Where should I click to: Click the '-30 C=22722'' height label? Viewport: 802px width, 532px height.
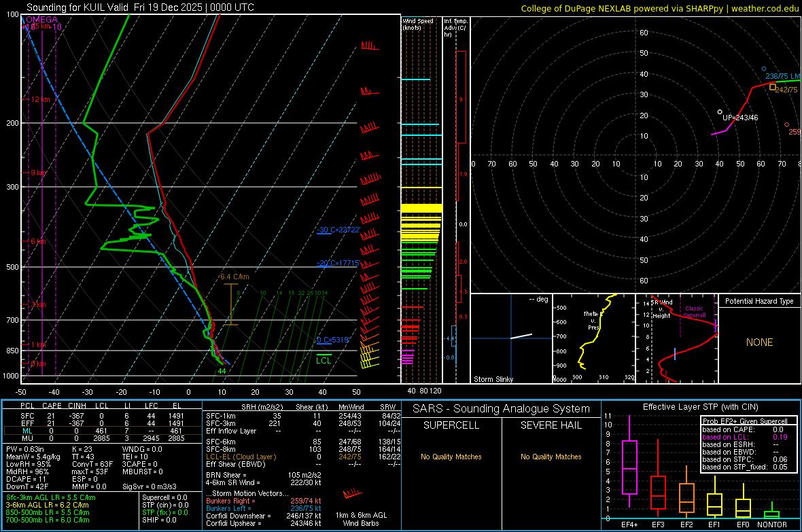pos(338,230)
